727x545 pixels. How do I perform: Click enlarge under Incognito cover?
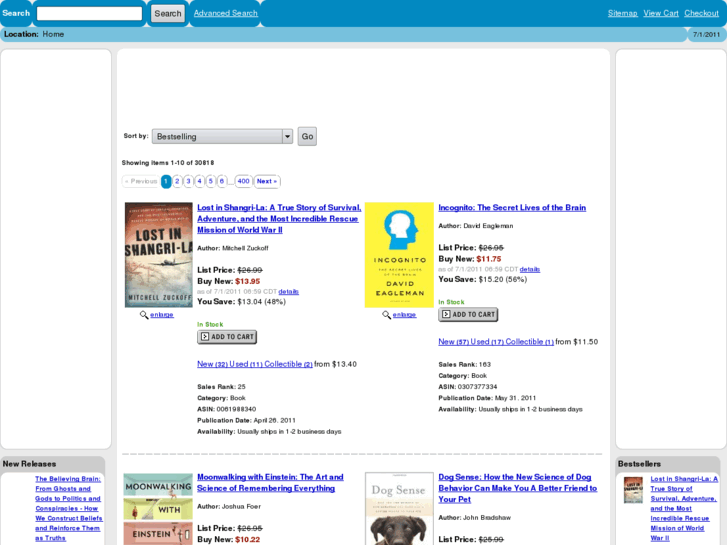[x=404, y=314]
